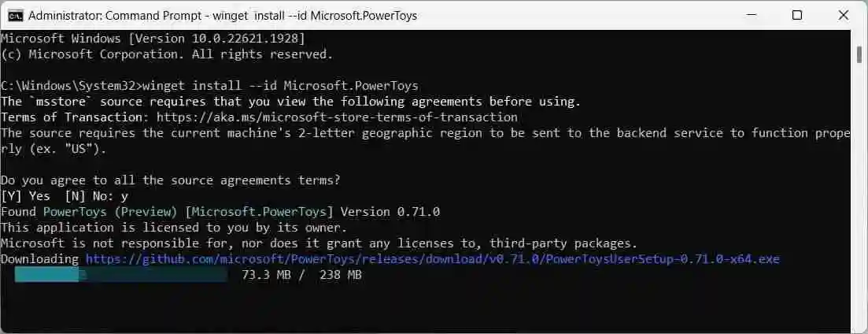Click the [Microsoft.PowerToys] package ID text

(260, 212)
